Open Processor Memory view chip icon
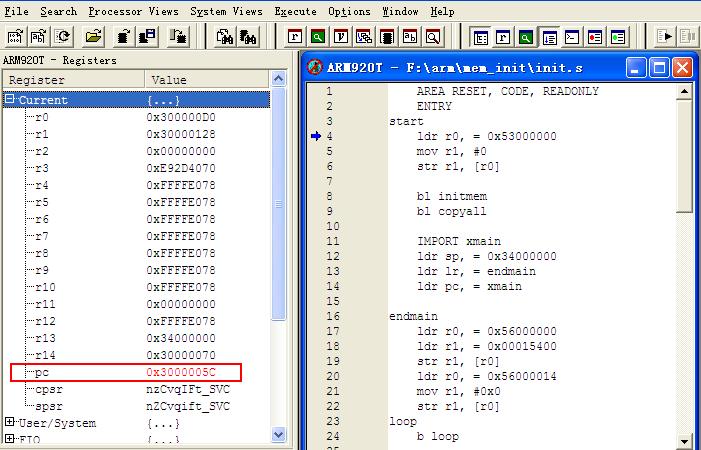Screen dimensions: 701x450 click(x=387, y=37)
